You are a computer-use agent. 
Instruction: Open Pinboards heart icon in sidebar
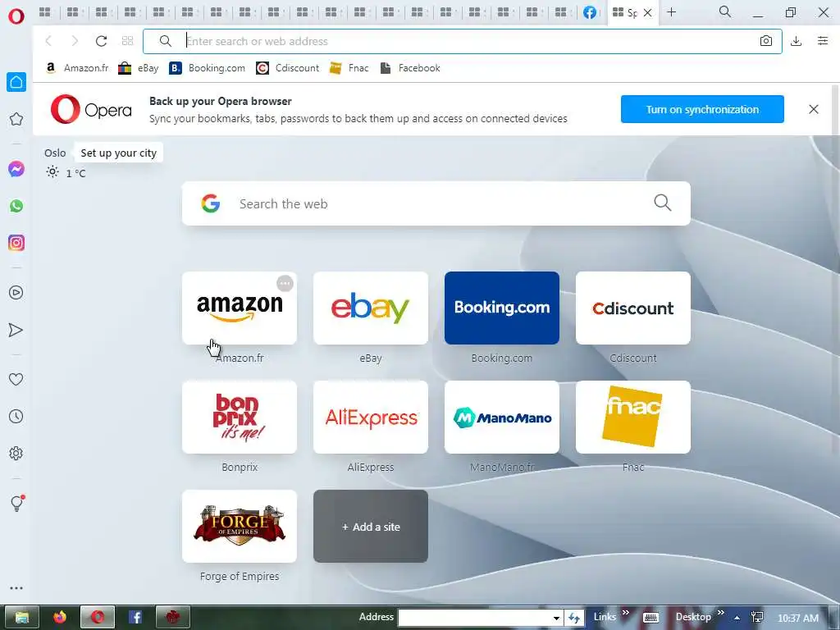pos(16,379)
